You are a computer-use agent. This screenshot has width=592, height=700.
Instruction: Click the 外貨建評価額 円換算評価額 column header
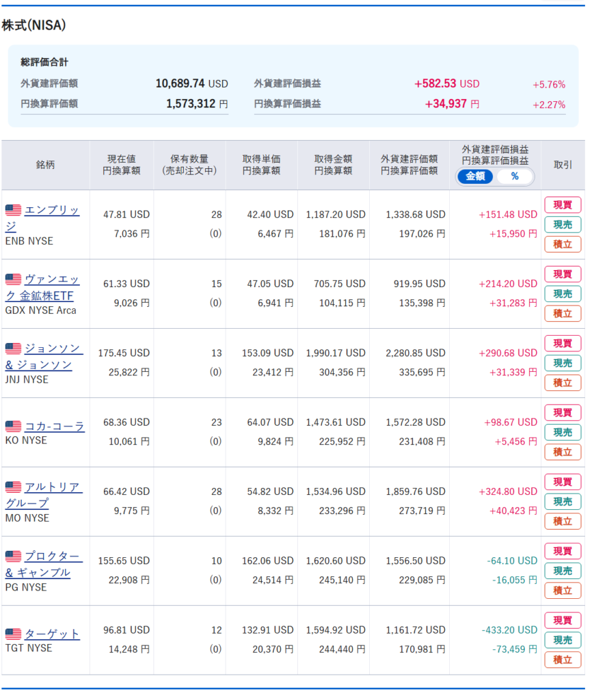coord(409,165)
